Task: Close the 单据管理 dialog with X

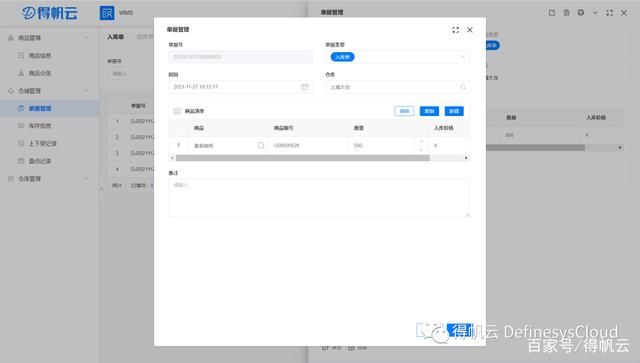Action: pos(470,30)
